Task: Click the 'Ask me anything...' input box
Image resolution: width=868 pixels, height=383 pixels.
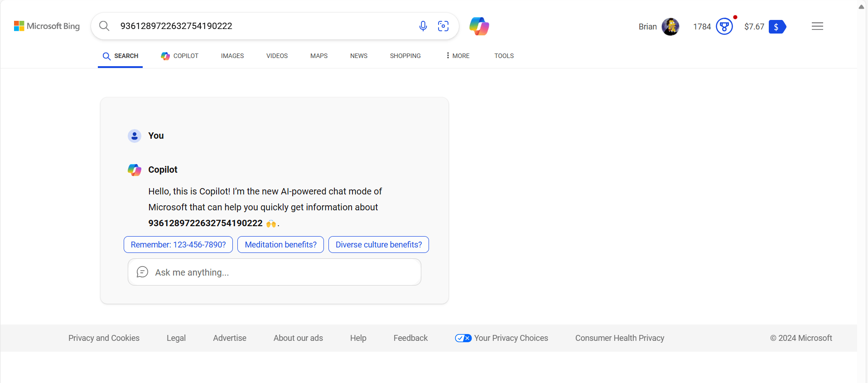Action: pos(275,272)
